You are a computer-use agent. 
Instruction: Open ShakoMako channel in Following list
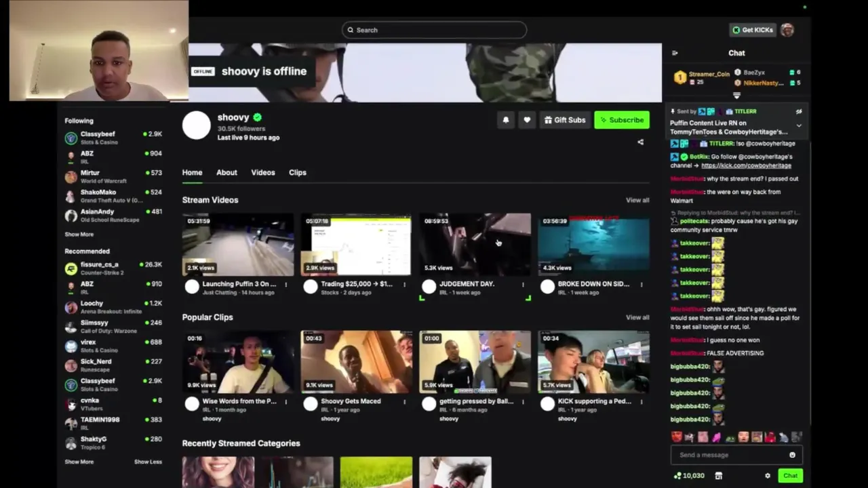point(113,196)
